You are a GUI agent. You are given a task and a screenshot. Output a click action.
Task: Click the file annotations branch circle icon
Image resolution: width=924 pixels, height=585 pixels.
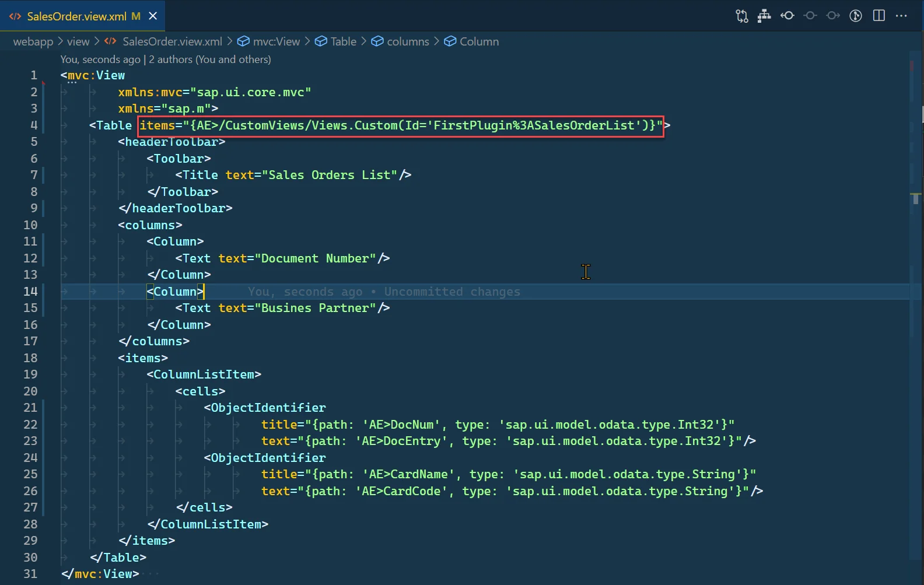[856, 16]
